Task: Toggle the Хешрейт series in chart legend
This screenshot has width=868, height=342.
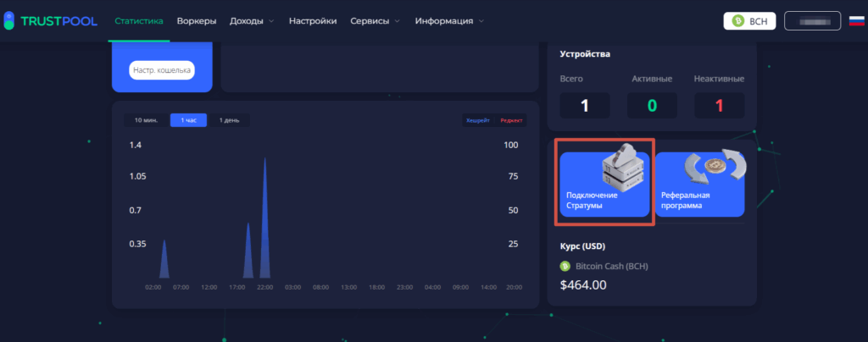Action: coord(477,120)
